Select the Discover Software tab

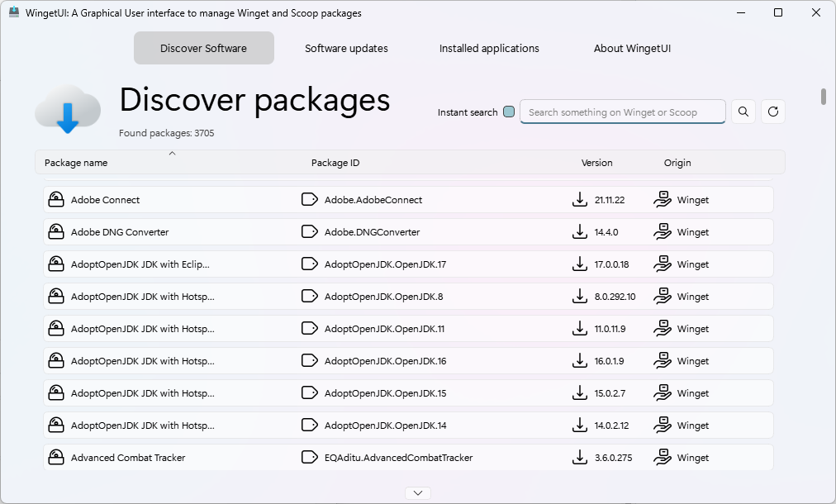pos(203,48)
